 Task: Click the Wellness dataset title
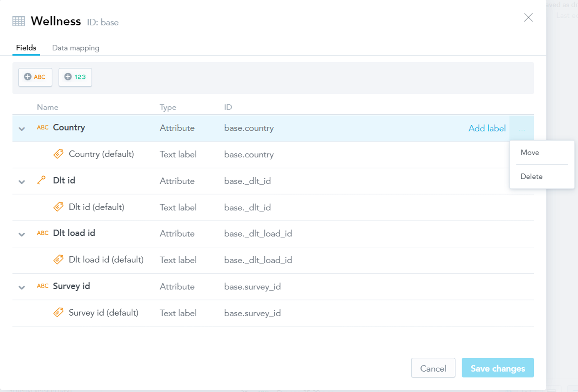click(56, 21)
